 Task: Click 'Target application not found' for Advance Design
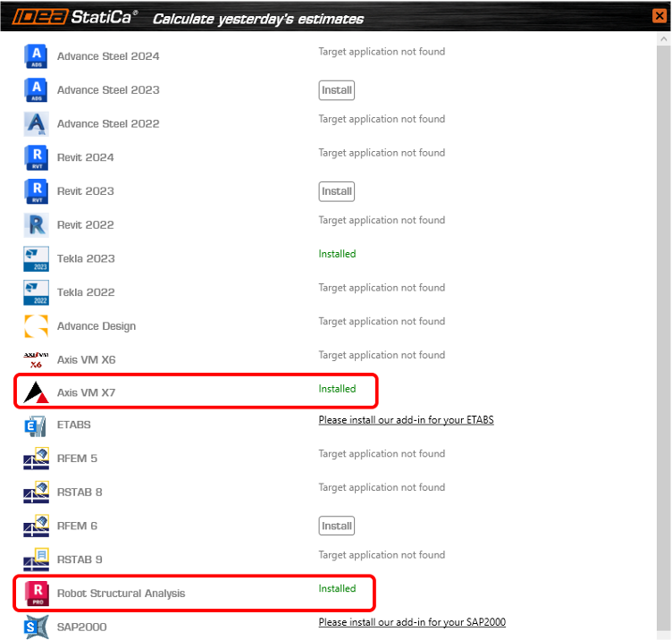[x=382, y=322]
